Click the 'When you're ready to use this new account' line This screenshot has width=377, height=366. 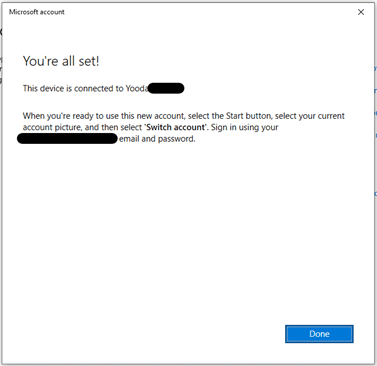(184, 116)
